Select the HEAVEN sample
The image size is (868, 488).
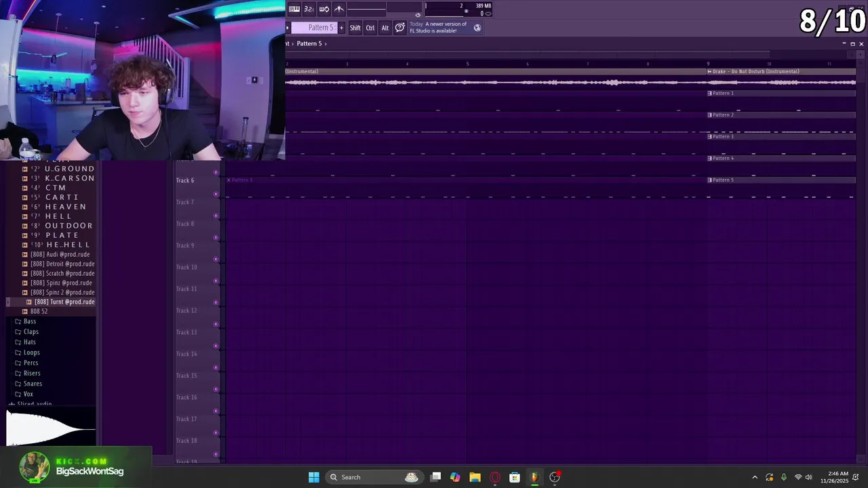[55, 207]
